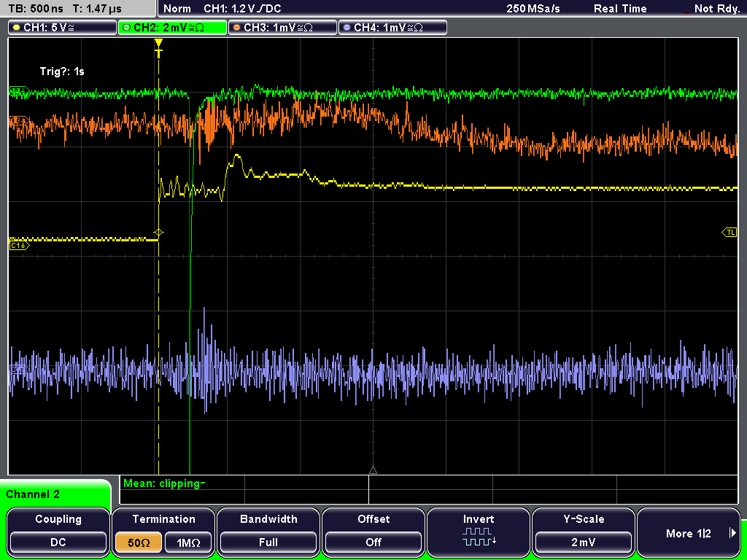The height and width of the screenshot is (560, 747).
Task: Click the green CH2 ground level marker
Action: point(19,90)
